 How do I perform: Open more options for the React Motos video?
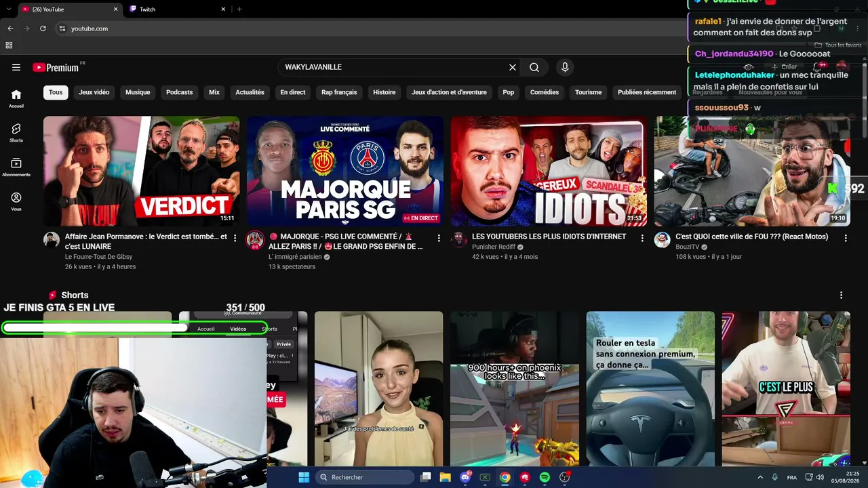click(x=846, y=238)
